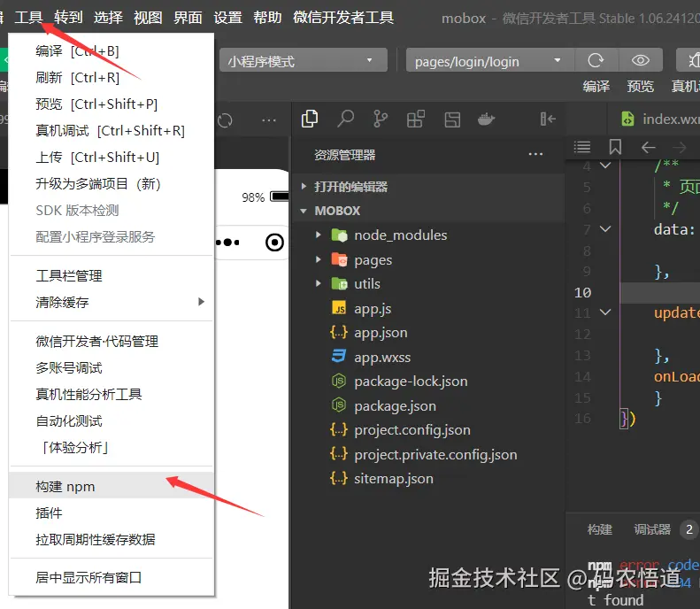
Task: Open the Source Control branch icon
Action: click(x=381, y=119)
